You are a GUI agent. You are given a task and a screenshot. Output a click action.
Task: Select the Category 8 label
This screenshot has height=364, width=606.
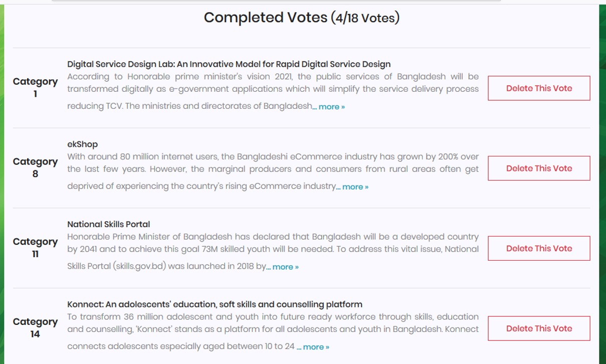pos(35,167)
